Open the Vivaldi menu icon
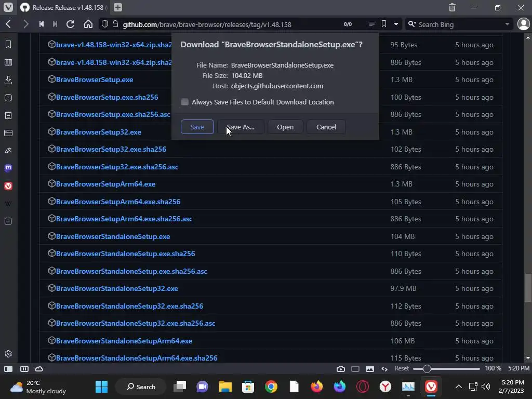532x399 pixels. [x=8, y=7]
